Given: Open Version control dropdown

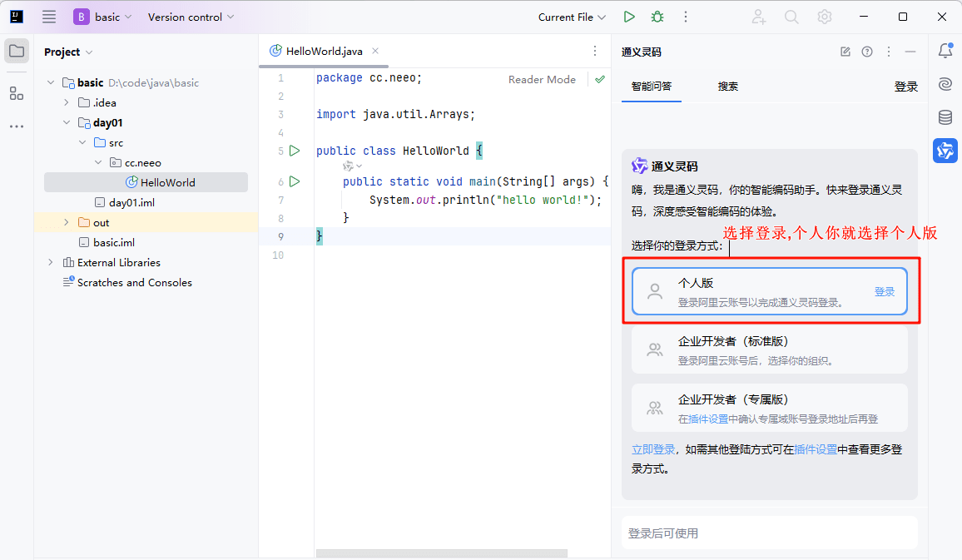Looking at the screenshot, I should point(191,17).
